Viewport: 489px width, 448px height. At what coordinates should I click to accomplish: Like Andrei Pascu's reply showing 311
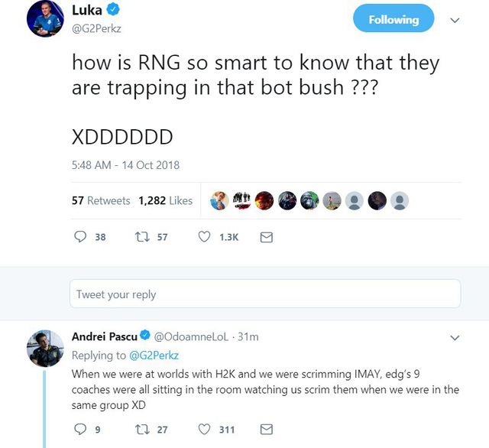pyautogui.click(x=204, y=430)
